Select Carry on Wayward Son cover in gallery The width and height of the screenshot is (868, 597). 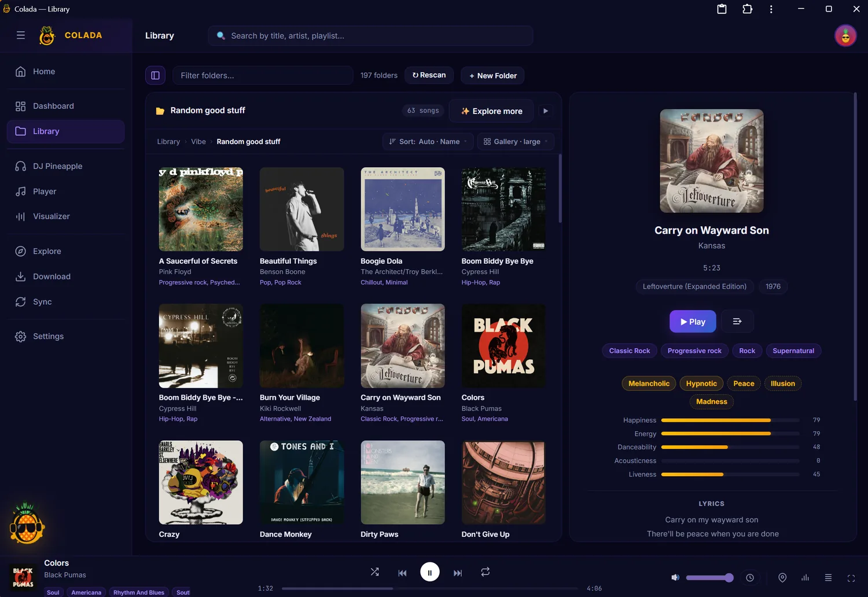coord(403,346)
